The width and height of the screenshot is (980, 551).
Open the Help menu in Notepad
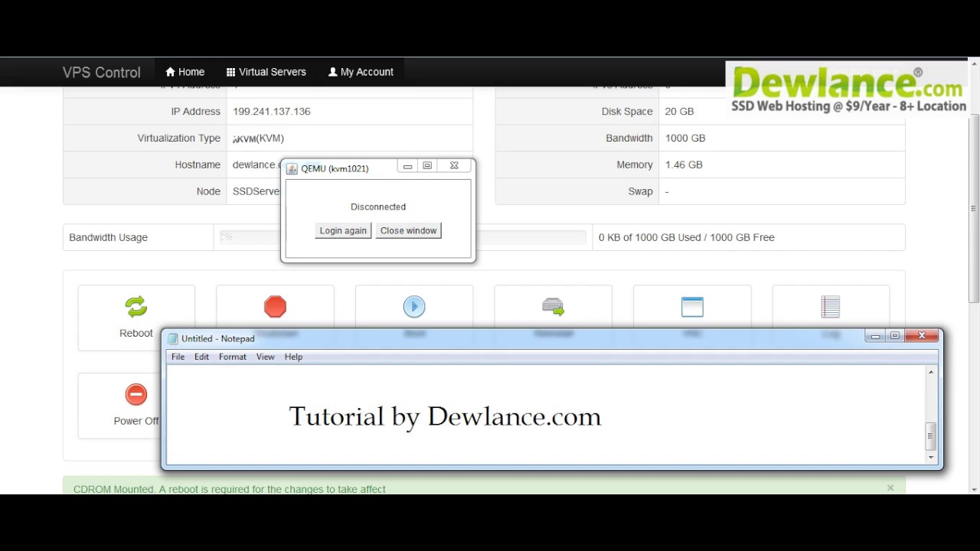click(294, 357)
